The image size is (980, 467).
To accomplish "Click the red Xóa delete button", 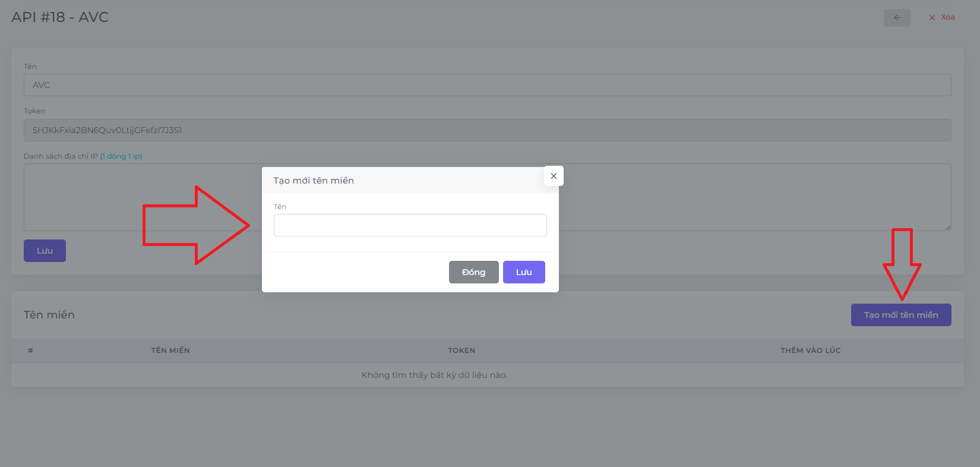I will click(942, 17).
